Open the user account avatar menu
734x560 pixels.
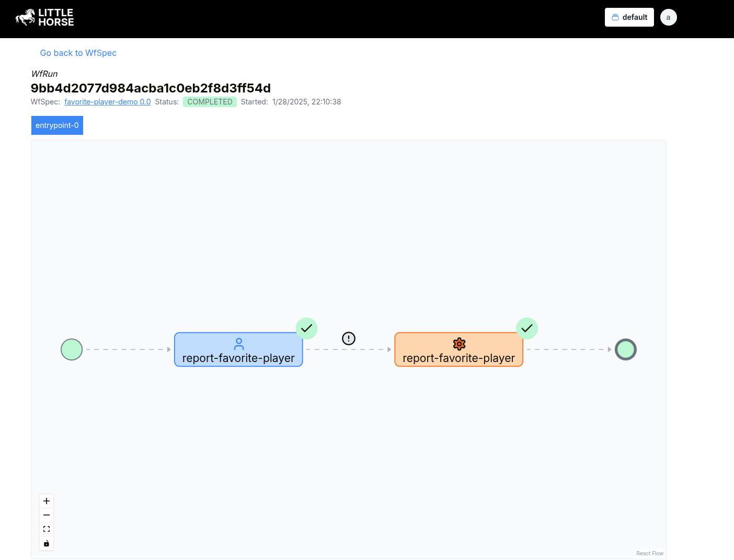668,17
